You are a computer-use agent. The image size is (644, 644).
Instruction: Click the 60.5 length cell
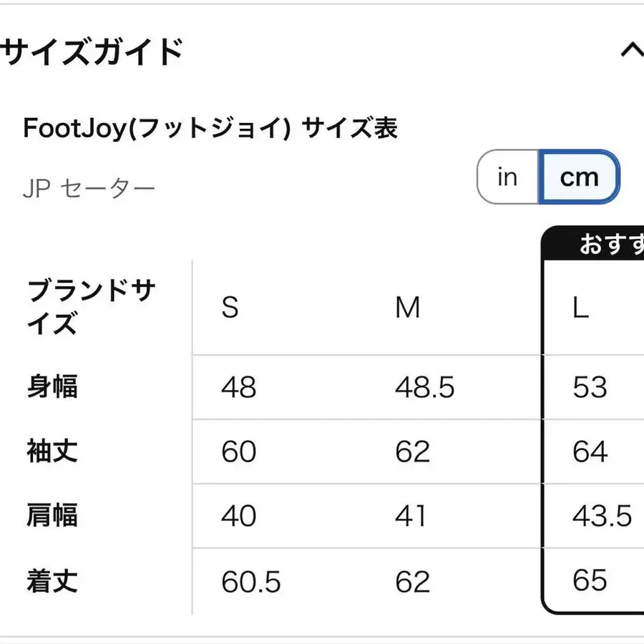pyautogui.click(x=250, y=582)
